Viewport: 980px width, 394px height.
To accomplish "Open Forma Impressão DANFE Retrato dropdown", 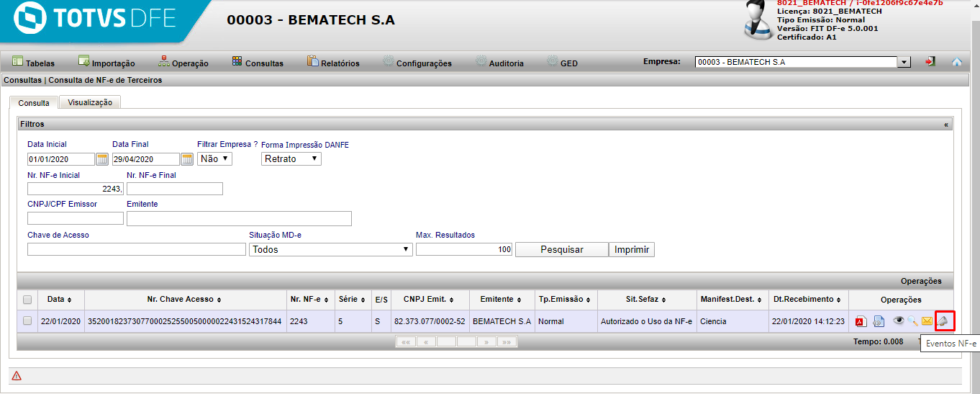I will pyautogui.click(x=291, y=158).
